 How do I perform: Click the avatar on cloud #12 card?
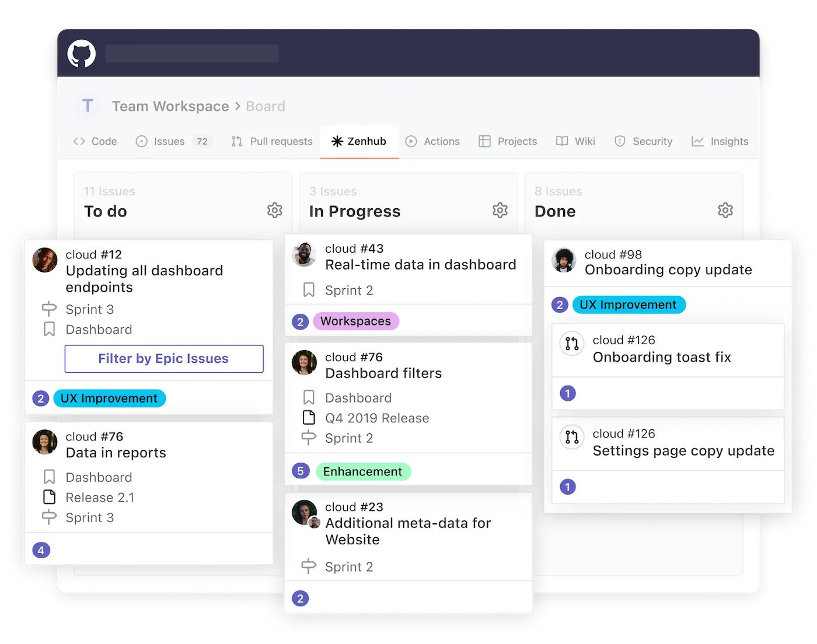pos(45,260)
